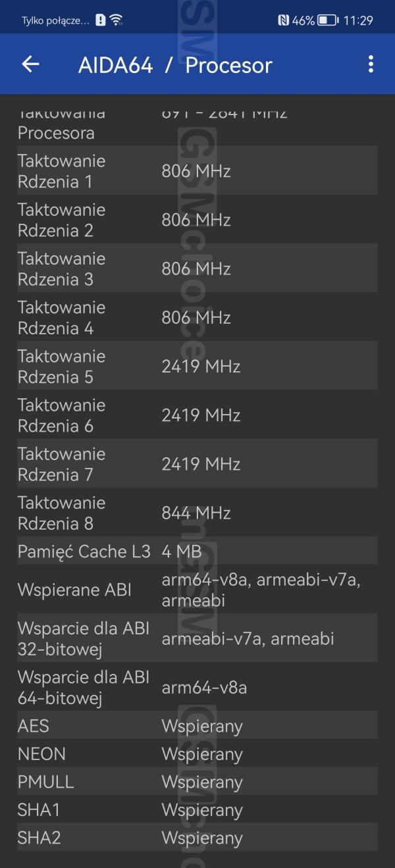Screen dimensions: 395x868
Task: Tap the back arrow icon
Action: 31,64
